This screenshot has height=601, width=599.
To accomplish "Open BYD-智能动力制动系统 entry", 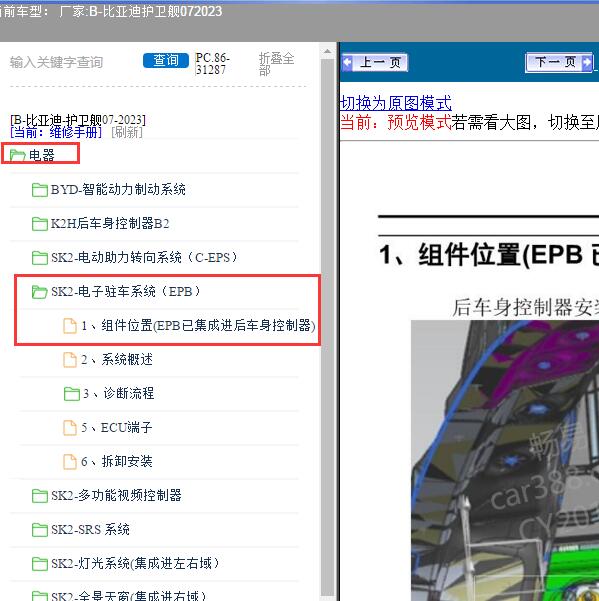I will [x=118, y=189].
